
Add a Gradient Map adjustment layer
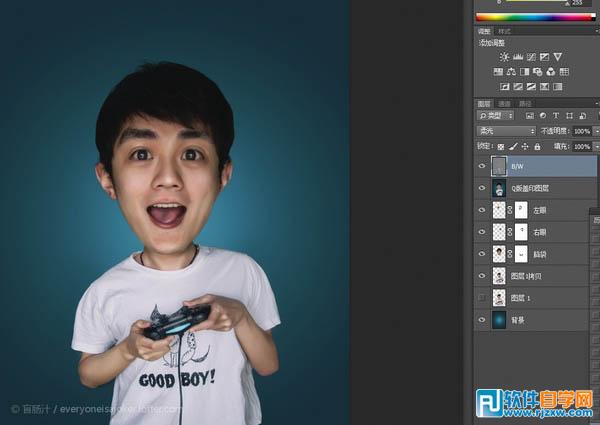(x=558, y=86)
